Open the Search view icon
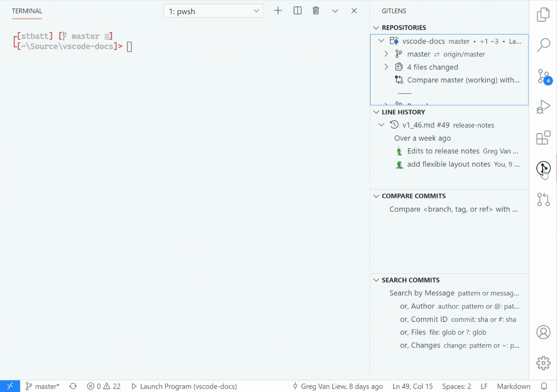Viewport: 557px width, 392px height. click(x=543, y=45)
